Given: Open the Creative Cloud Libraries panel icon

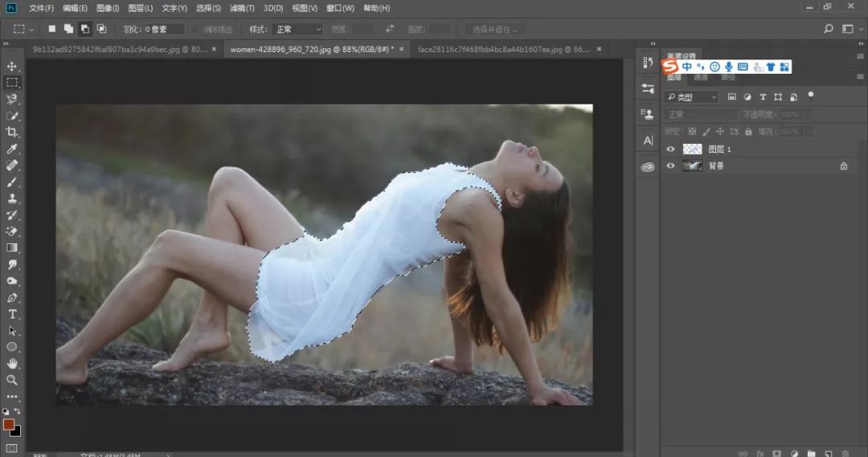Looking at the screenshot, I should pos(648,166).
